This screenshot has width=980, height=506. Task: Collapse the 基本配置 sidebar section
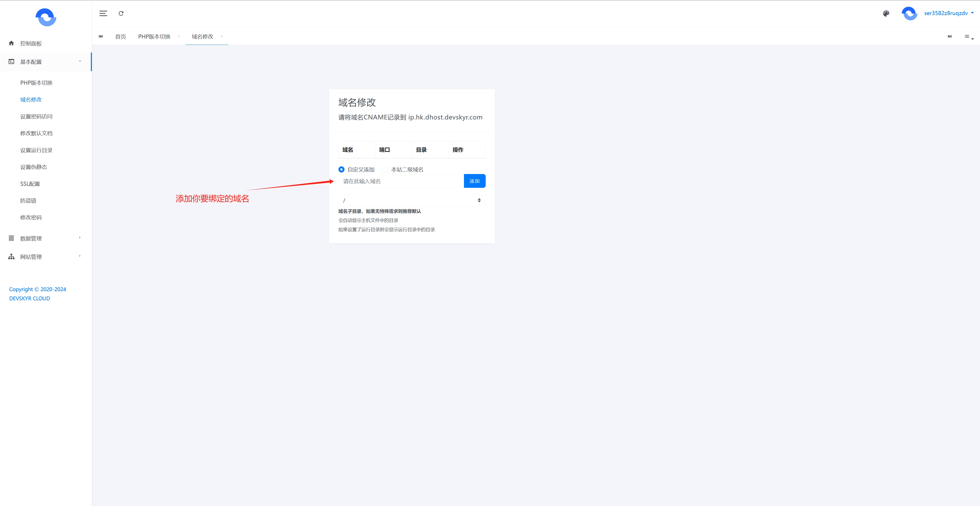point(46,62)
